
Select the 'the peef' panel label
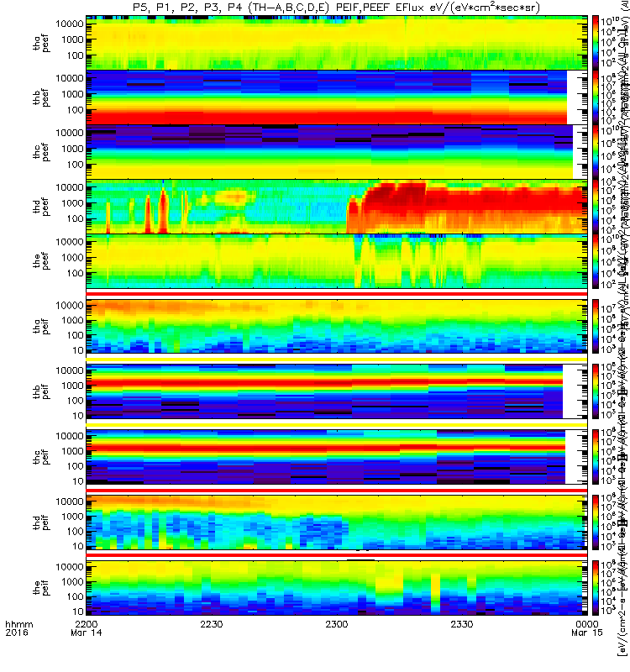[x=41, y=261]
